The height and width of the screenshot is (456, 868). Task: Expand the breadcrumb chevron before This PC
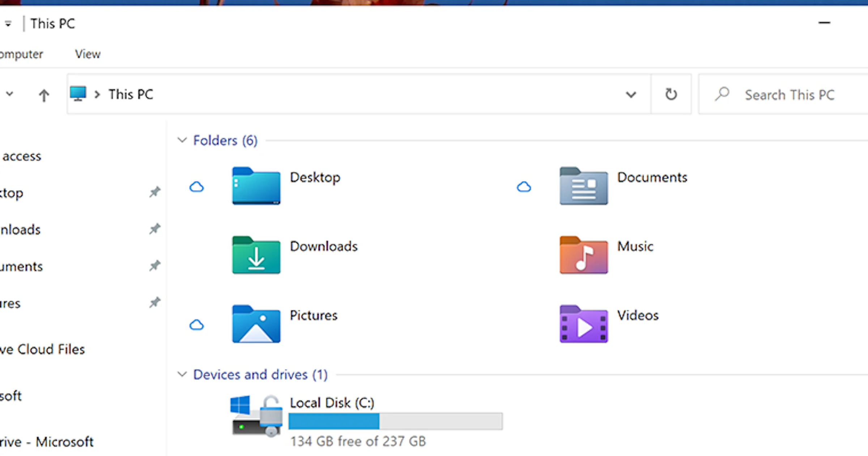point(97,94)
